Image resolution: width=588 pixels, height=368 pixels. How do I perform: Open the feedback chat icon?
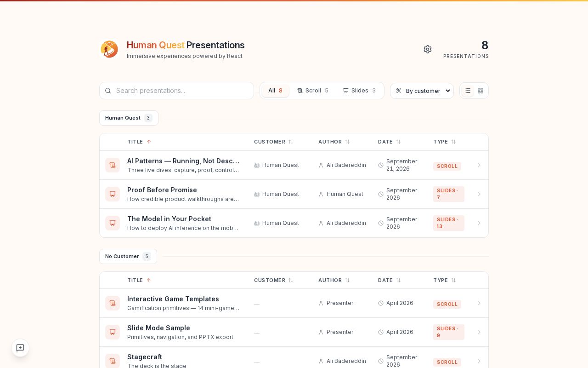click(x=20, y=348)
